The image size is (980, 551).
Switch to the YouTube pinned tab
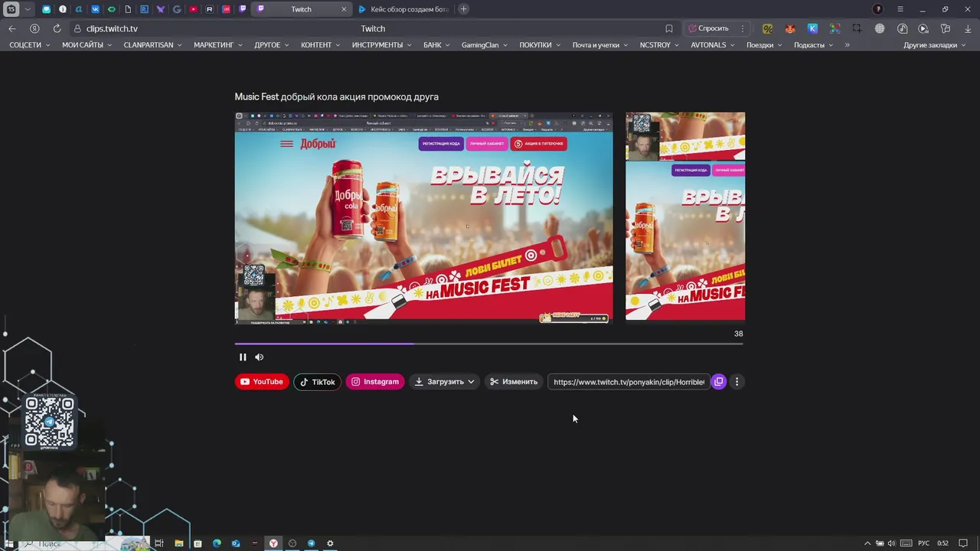[193, 9]
